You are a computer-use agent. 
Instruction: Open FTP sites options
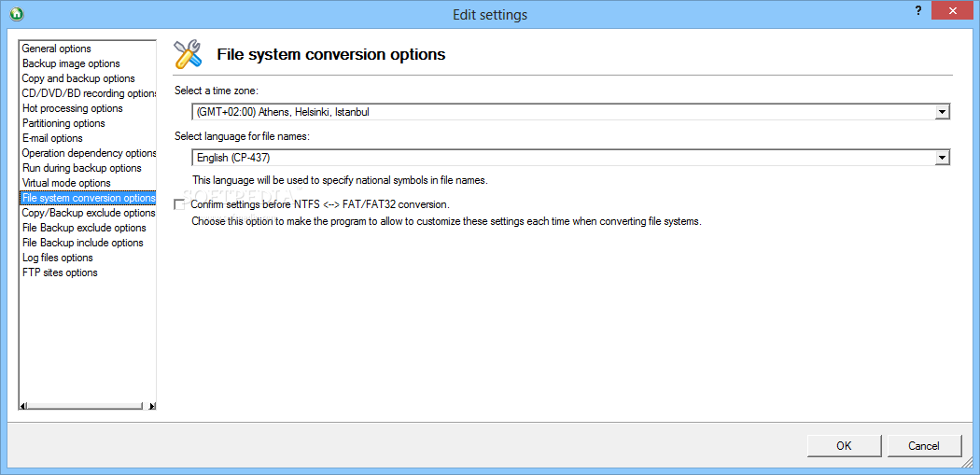coord(88,272)
